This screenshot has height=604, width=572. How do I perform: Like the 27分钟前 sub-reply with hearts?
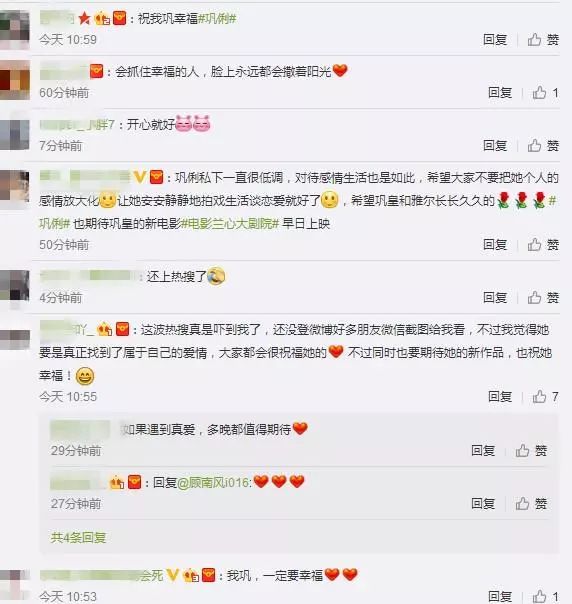pos(531,503)
